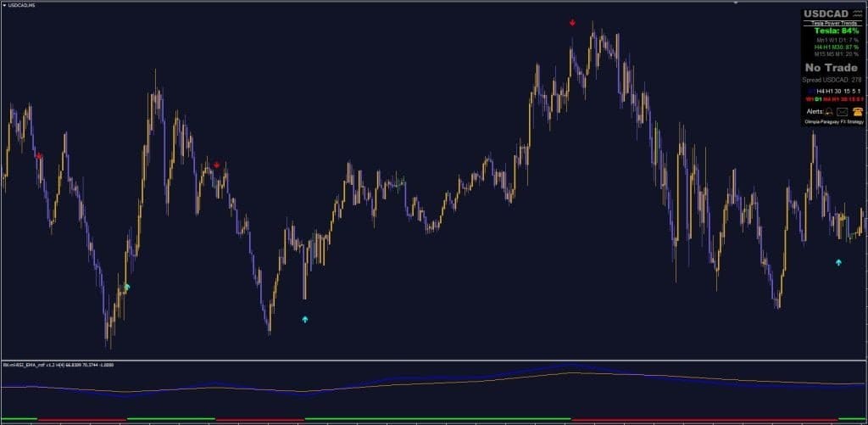Click the No Trade status label
The width and height of the screenshot is (868, 425).
(832, 67)
